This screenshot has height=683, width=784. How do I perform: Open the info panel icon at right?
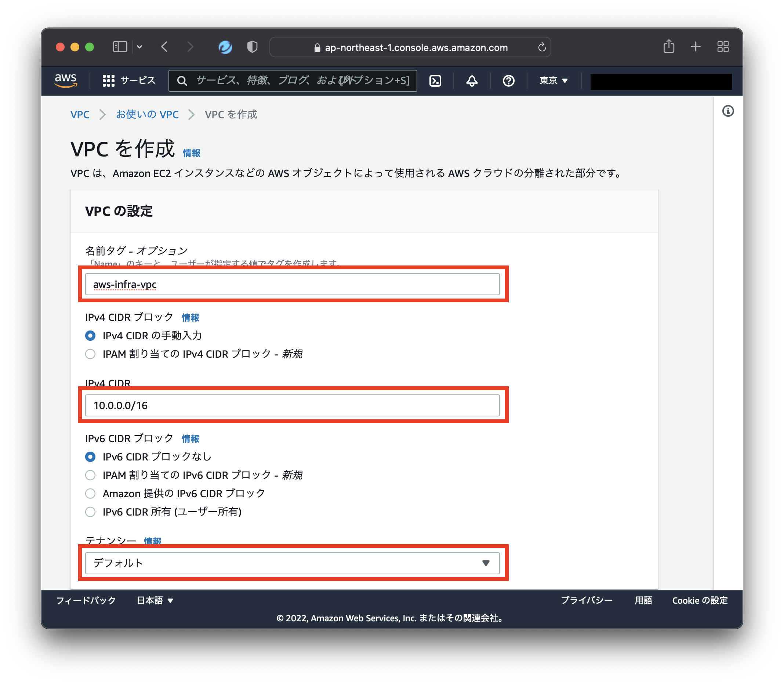click(x=727, y=111)
